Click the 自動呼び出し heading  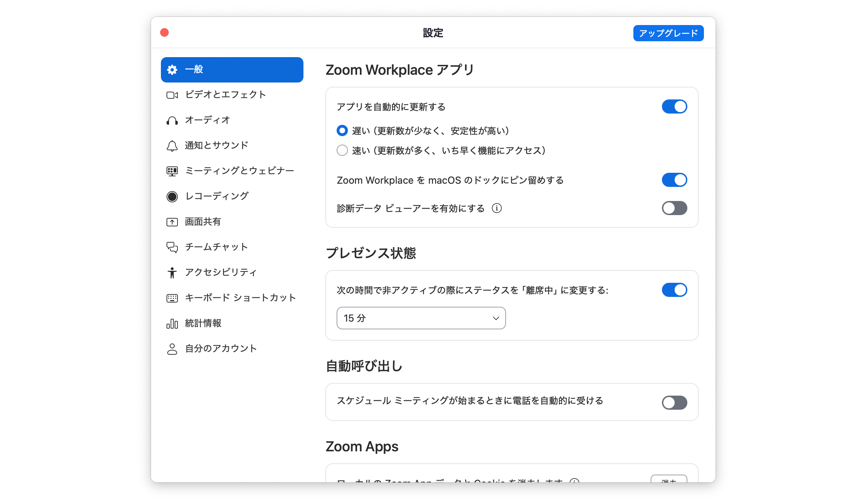364,366
